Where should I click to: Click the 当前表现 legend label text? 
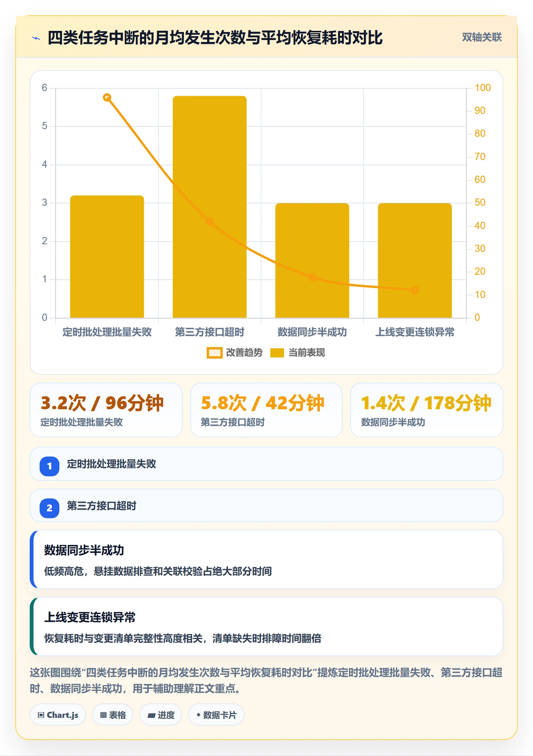click(x=307, y=353)
